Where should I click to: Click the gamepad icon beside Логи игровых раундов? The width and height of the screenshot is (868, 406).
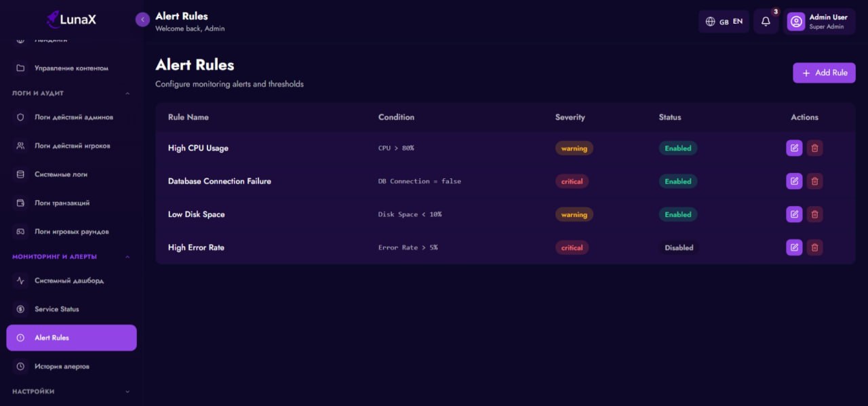20,231
